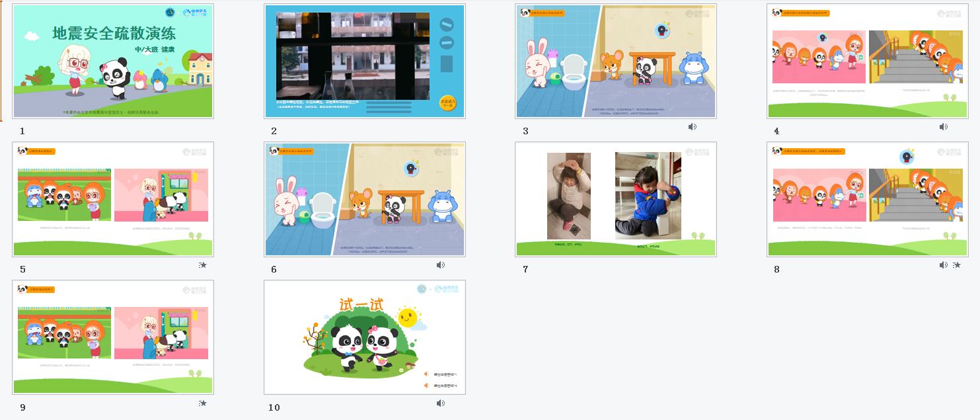Click the slide number label "10"
The image size is (980, 420).
(274, 407)
